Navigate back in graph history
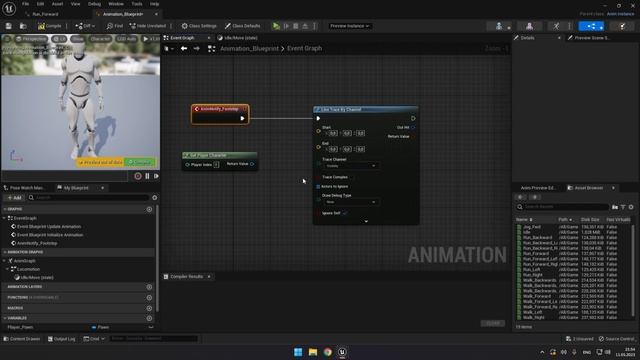This screenshot has height=360, width=640. click(x=184, y=49)
